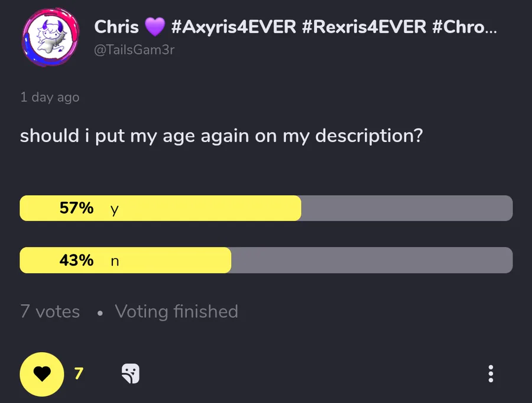This screenshot has width=532, height=403.
Task: Click the display name "Chris"
Action: point(116,27)
